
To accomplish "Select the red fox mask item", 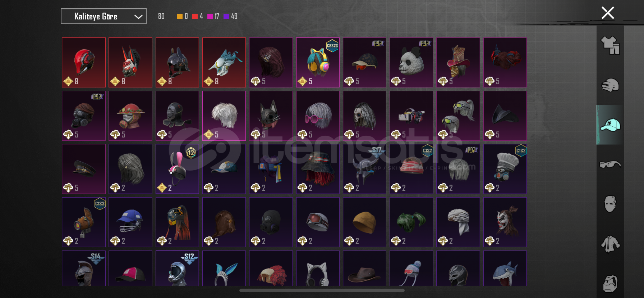I will tap(130, 62).
